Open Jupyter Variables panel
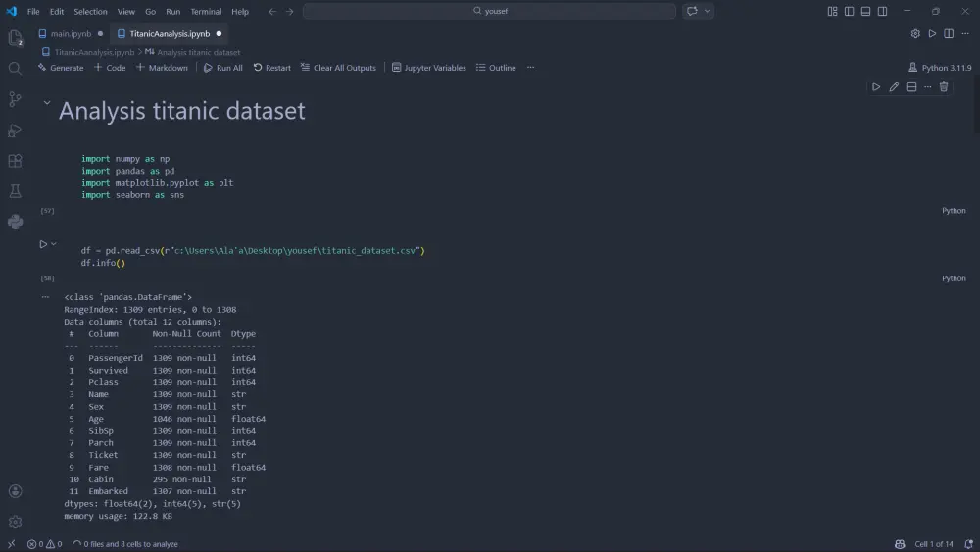This screenshot has height=552, width=980. click(429, 68)
